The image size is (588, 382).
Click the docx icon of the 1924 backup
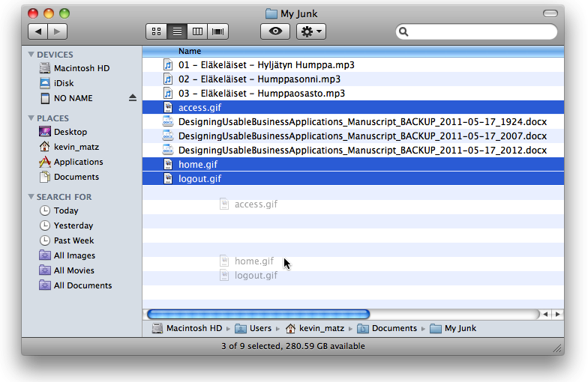pyautogui.click(x=168, y=121)
